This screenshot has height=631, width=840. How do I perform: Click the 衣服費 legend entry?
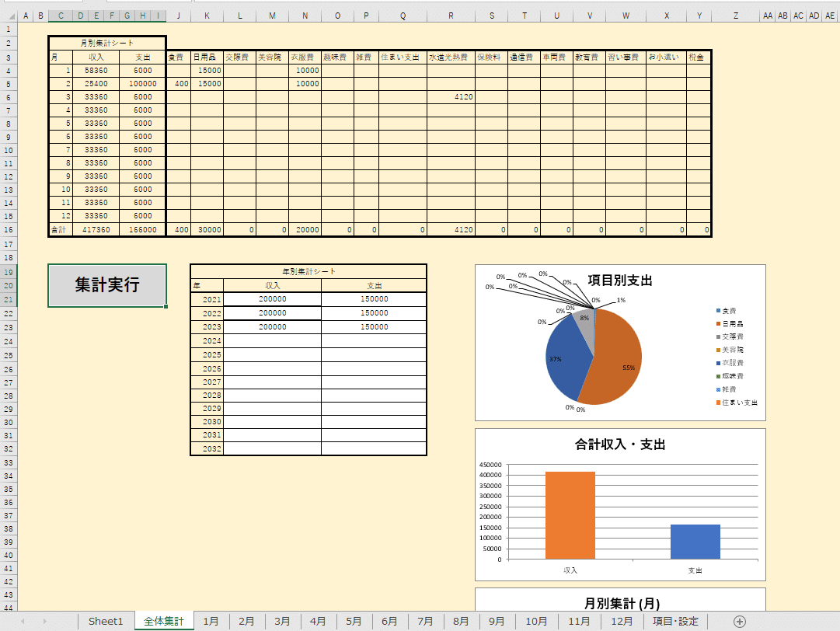click(x=730, y=363)
